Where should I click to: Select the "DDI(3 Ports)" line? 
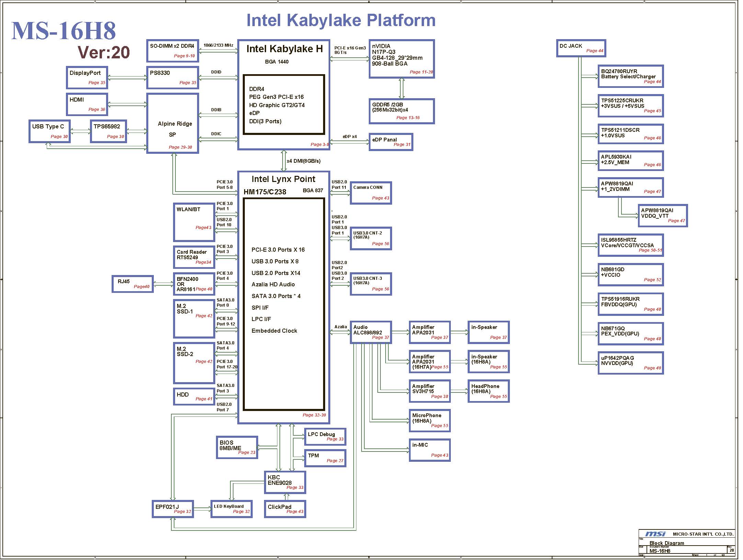pos(265,121)
